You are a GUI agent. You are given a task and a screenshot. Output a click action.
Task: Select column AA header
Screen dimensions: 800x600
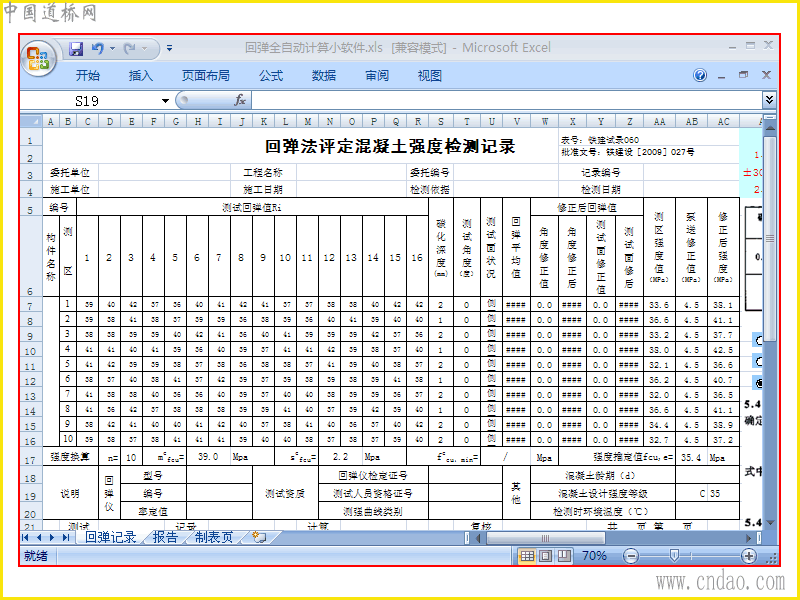[x=659, y=121]
